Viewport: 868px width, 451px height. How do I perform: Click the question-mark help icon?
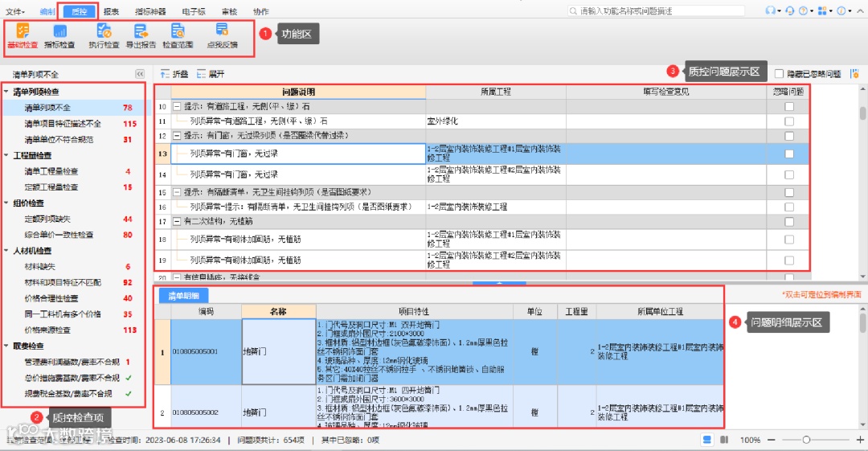pyautogui.click(x=803, y=10)
